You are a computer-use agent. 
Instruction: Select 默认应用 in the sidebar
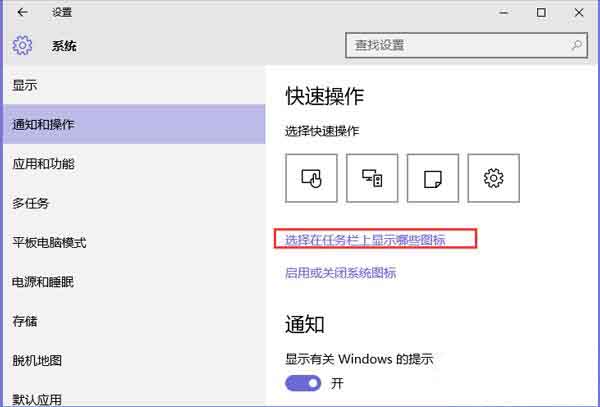click(x=37, y=397)
